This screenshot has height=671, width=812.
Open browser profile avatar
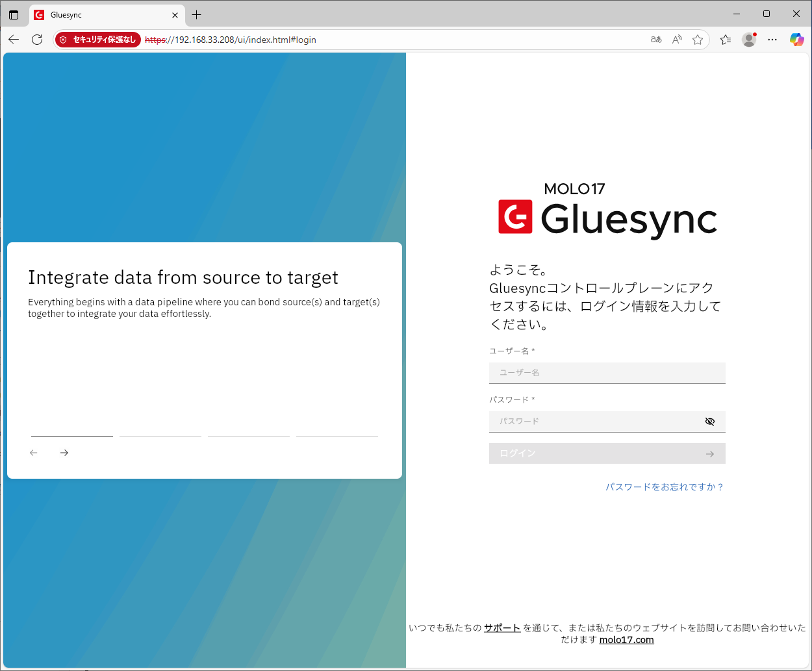point(749,40)
